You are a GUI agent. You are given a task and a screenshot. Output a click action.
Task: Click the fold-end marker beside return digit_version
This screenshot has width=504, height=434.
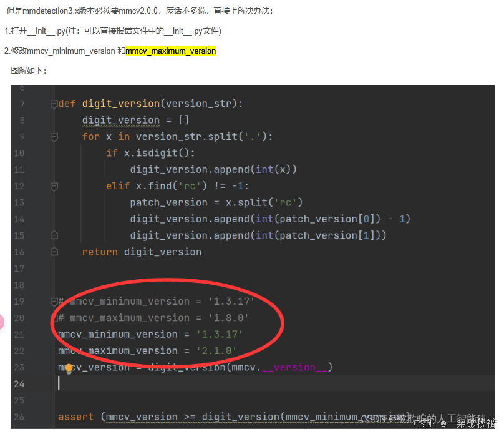point(54,251)
